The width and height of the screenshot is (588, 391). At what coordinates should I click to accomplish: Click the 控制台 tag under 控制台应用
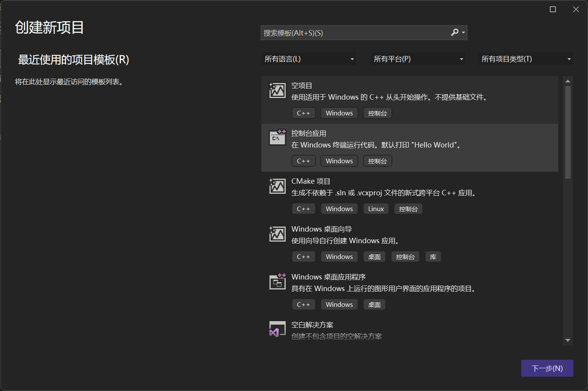coord(378,161)
